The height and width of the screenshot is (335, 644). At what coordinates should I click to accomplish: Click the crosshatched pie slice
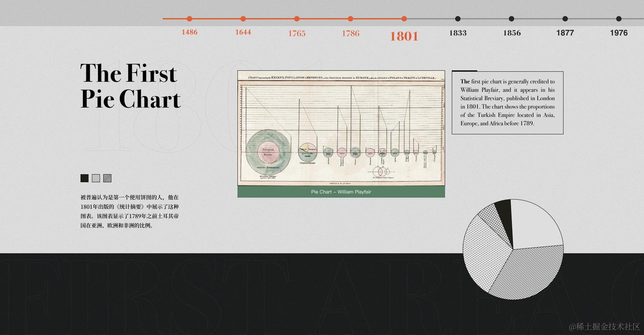(493, 223)
